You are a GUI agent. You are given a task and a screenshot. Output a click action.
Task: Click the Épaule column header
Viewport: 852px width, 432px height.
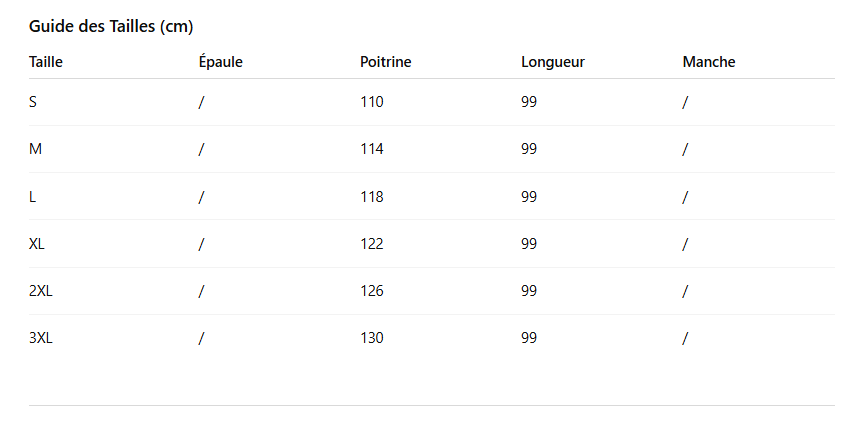click(220, 62)
